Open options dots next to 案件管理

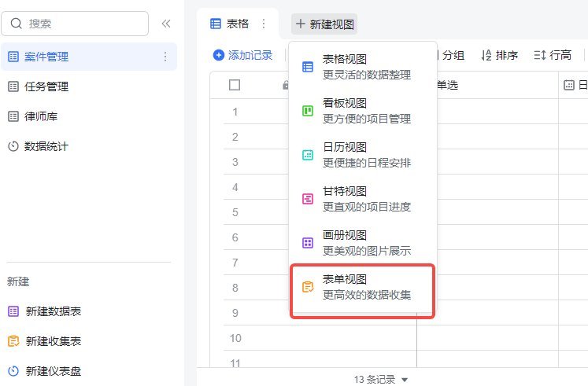click(165, 57)
